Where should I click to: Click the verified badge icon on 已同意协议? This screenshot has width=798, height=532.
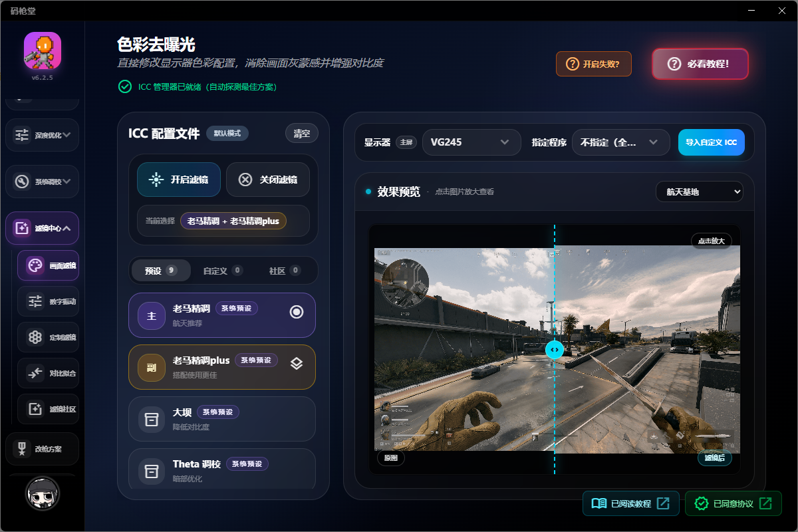(702, 503)
